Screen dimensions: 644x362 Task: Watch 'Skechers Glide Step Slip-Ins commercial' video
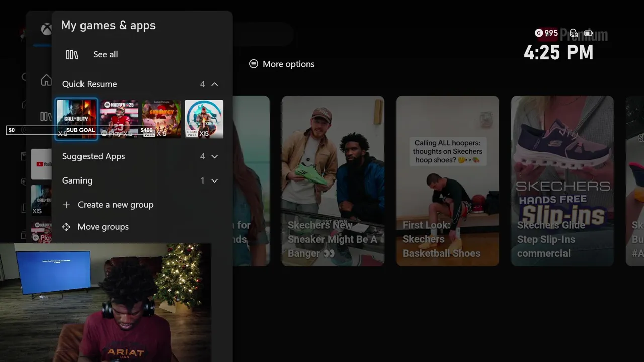tap(562, 180)
